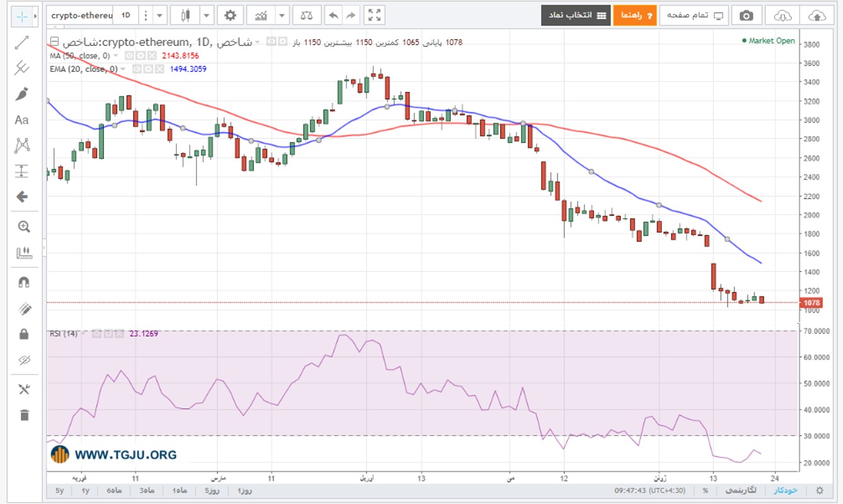Select the XABCD pattern tool
The image size is (843, 504).
(22, 146)
